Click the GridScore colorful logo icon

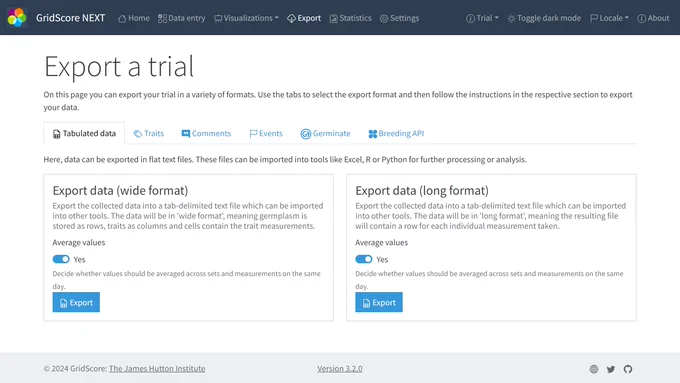pyautogui.click(x=17, y=17)
